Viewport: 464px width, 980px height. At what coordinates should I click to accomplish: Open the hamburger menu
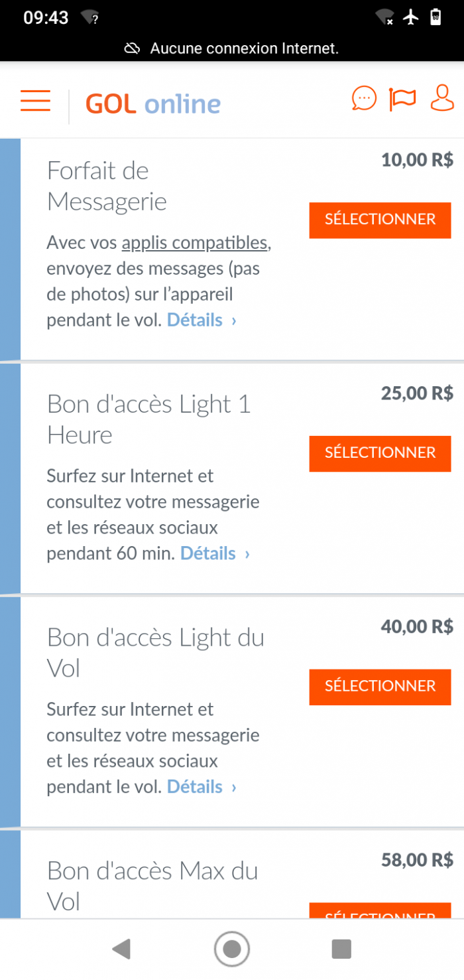pos(35,100)
